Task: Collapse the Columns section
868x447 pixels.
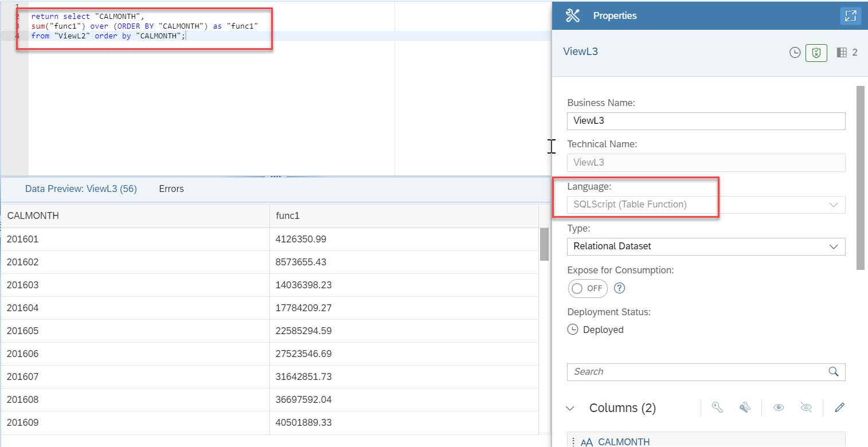Action: tap(570, 408)
